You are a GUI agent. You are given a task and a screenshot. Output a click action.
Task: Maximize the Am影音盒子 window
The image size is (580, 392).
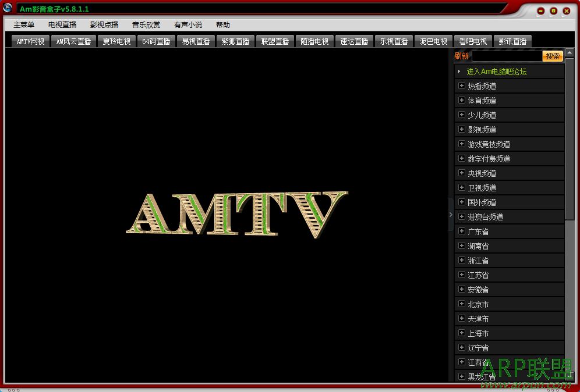coord(553,11)
